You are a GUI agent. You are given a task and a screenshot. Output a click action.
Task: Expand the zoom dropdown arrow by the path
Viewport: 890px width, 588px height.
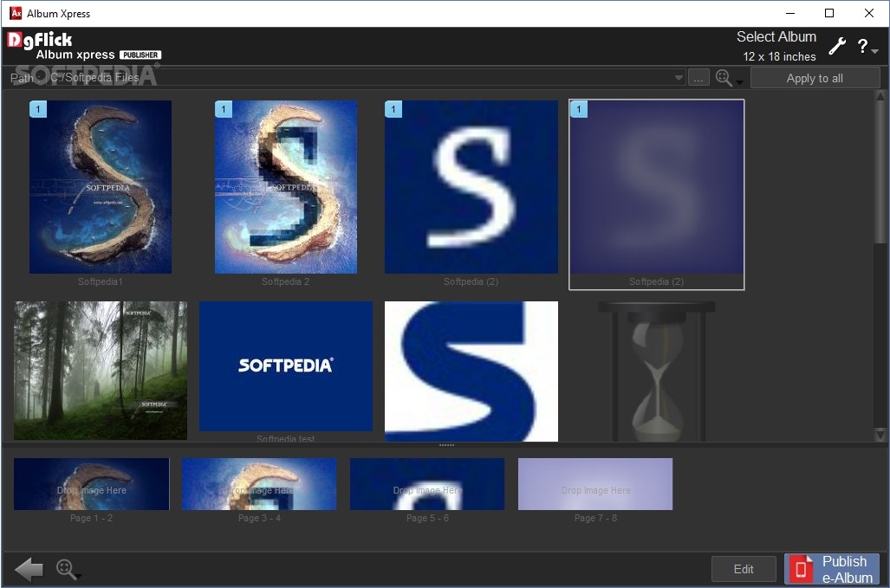[739, 83]
